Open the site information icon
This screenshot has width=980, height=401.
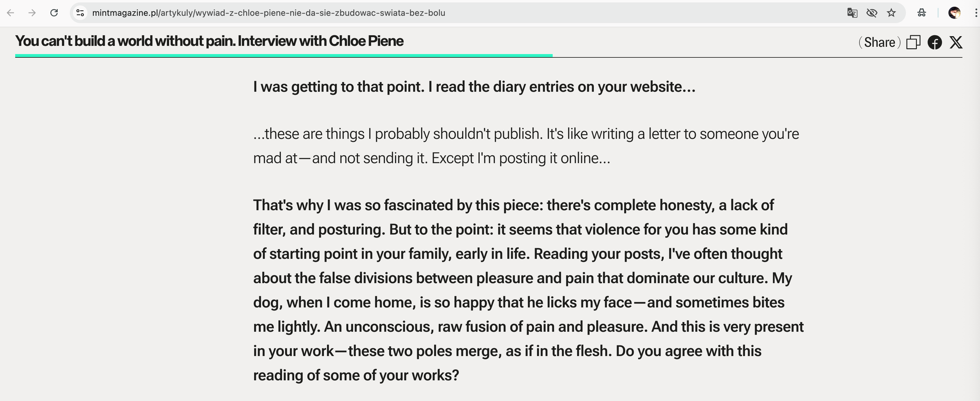(x=80, y=13)
